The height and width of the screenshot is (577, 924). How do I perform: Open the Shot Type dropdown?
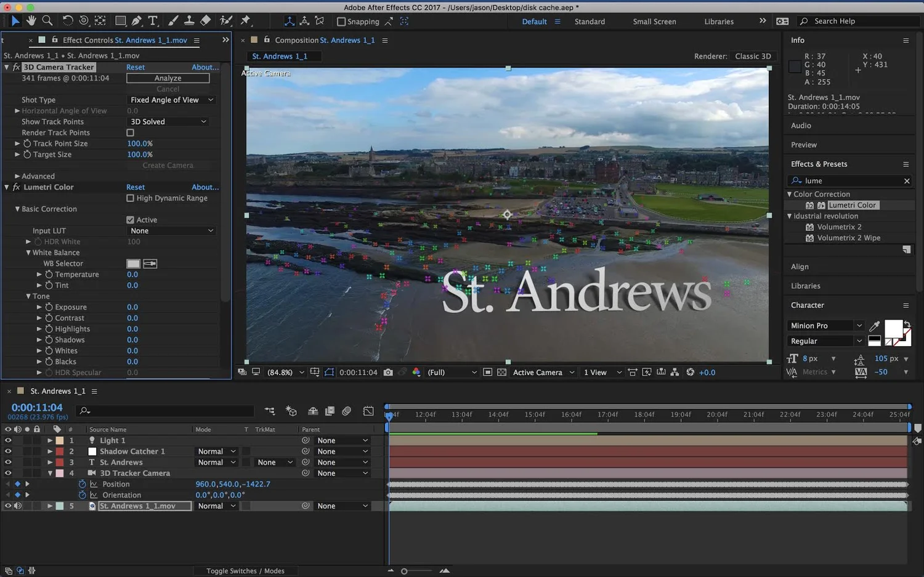coord(171,99)
